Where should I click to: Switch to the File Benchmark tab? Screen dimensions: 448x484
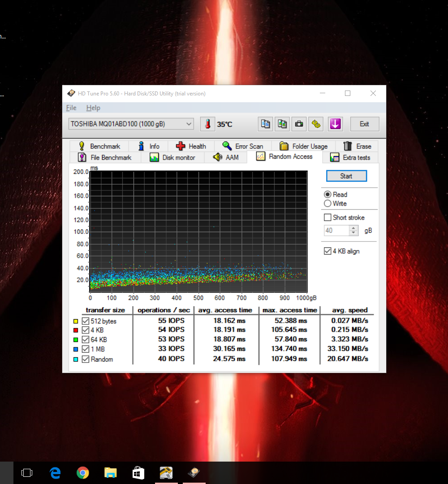click(x=105, y=157)
